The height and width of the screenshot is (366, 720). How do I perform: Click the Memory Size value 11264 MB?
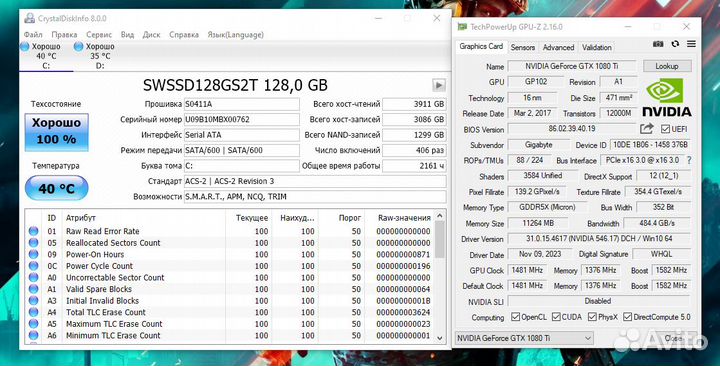[538, 223]
